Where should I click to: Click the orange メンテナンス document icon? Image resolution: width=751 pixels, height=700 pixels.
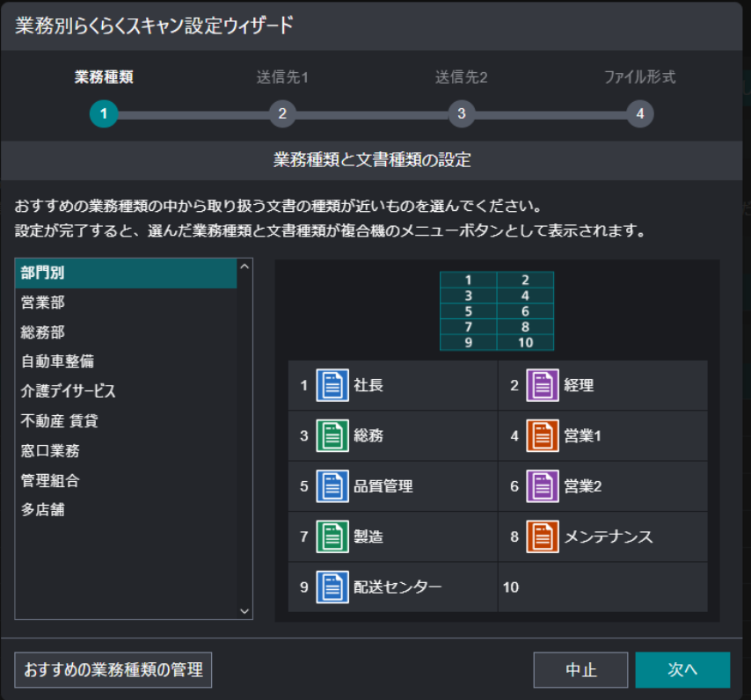[x=543, y=536]
